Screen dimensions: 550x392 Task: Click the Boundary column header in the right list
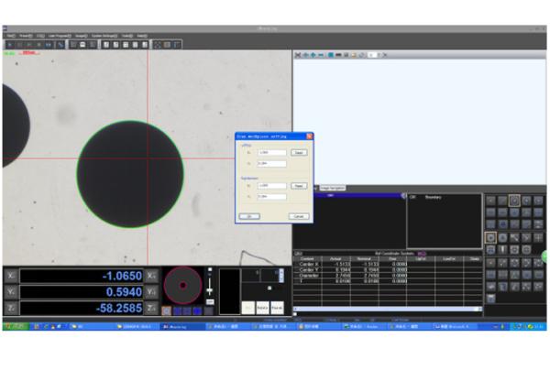point(433,197)
